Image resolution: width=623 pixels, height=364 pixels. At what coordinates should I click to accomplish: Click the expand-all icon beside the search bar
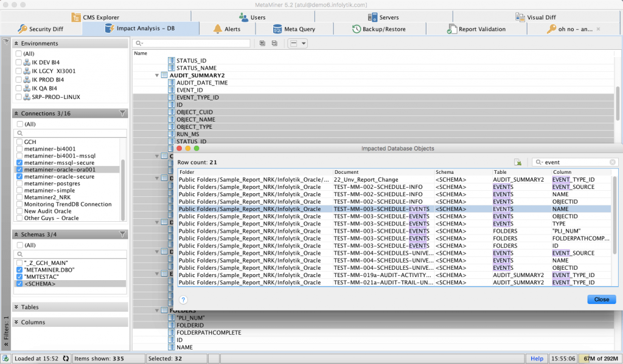[262, 43]
